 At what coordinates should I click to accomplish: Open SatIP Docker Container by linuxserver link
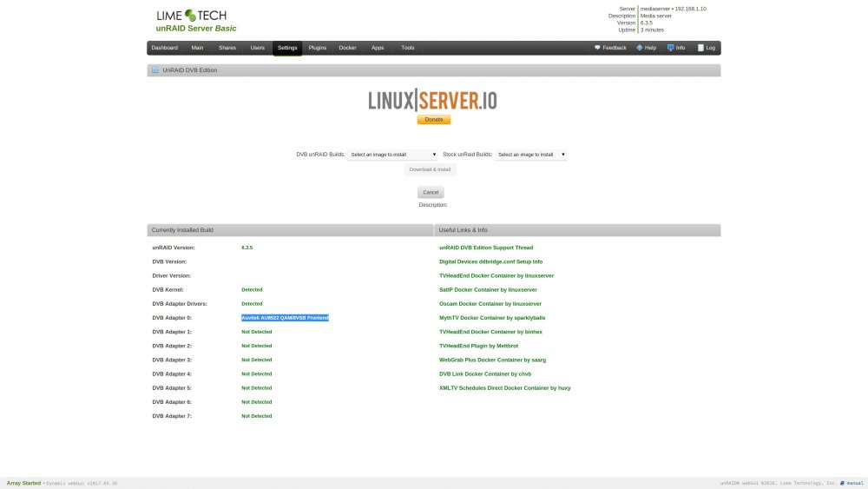click(488, 289)
